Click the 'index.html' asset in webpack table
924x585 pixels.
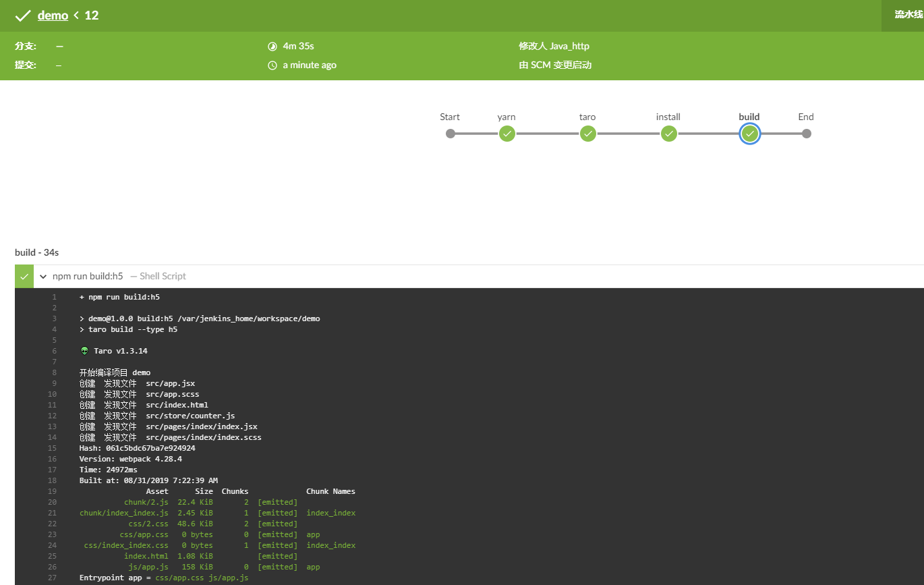(x=146, y=556)
